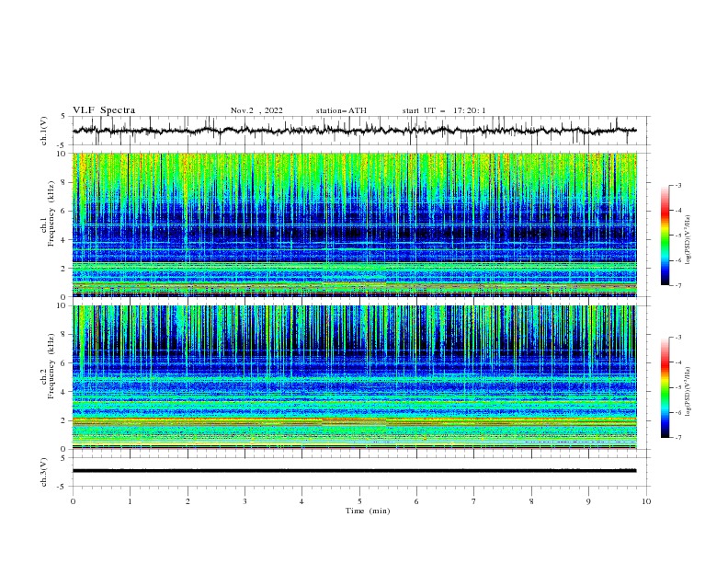Select the ch.2 colorbar "log(PSD)(V²/Hz)" label

pyautogui.click(x=688, y=392)
